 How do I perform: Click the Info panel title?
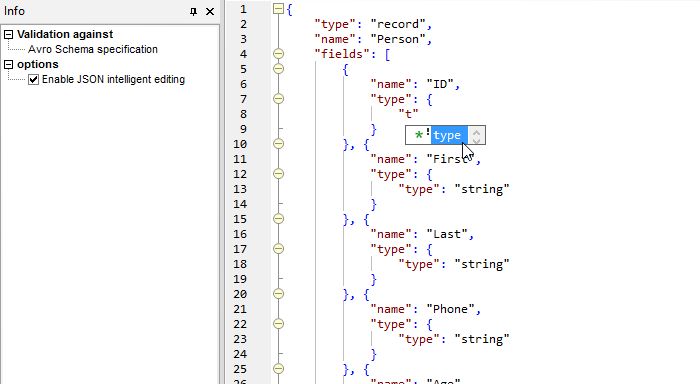click(x=14, y=11)
